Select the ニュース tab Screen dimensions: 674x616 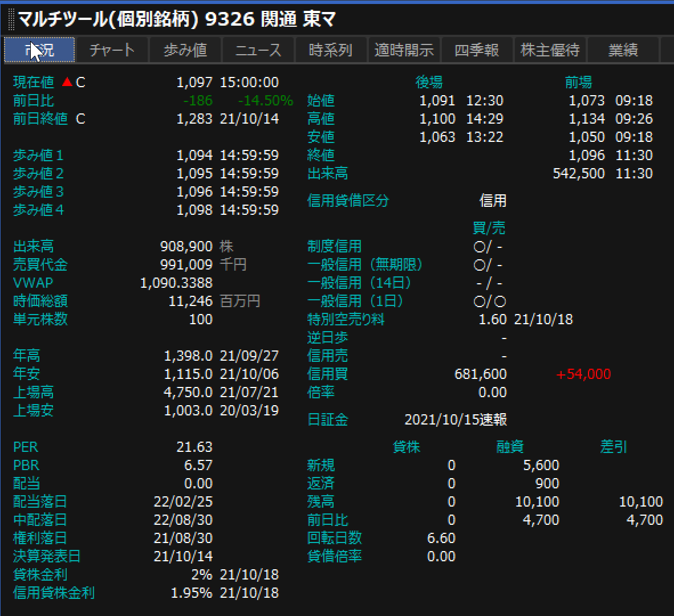coord(258,50)
